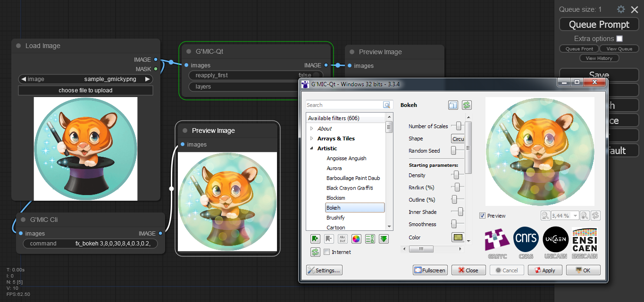
Task: Click the randomize parameters icon next to Bokeh
Action: point(467,106)
